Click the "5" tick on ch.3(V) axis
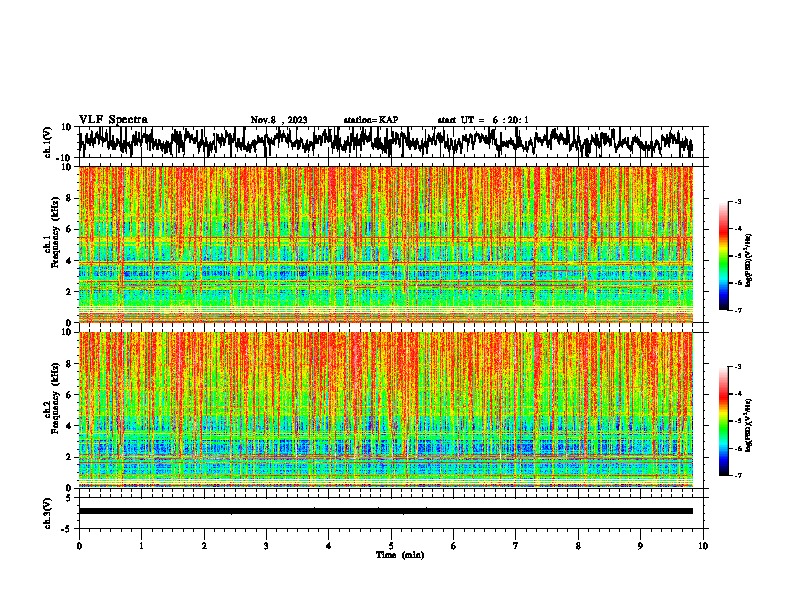The width and height of the screenshot is (792, 612). (x=70, y=498)
